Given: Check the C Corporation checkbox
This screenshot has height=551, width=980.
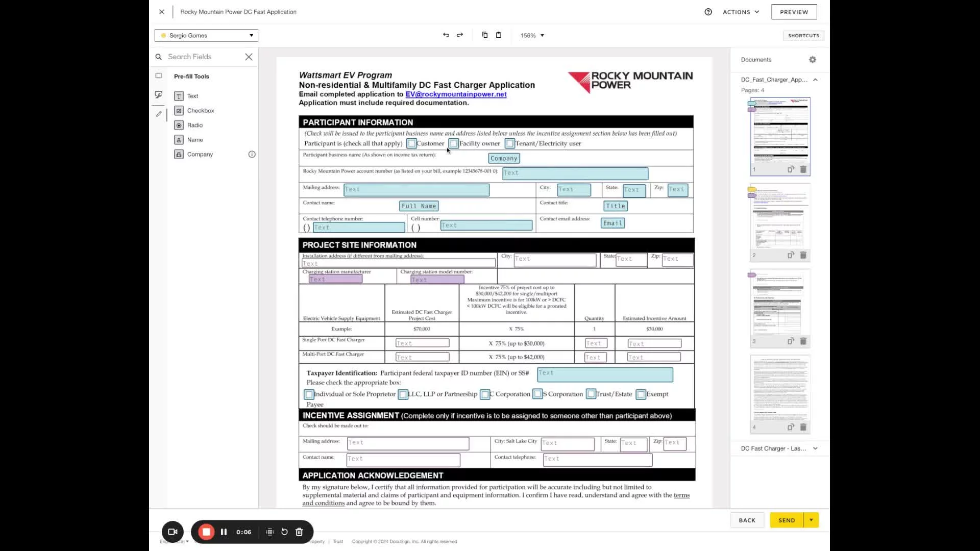Looking at the screenshot, I should (485, 394).
